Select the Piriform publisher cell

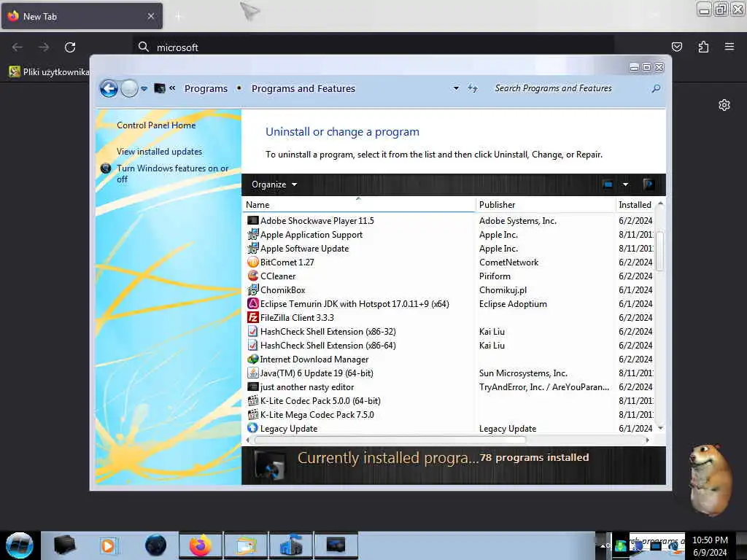pos(495,276)
